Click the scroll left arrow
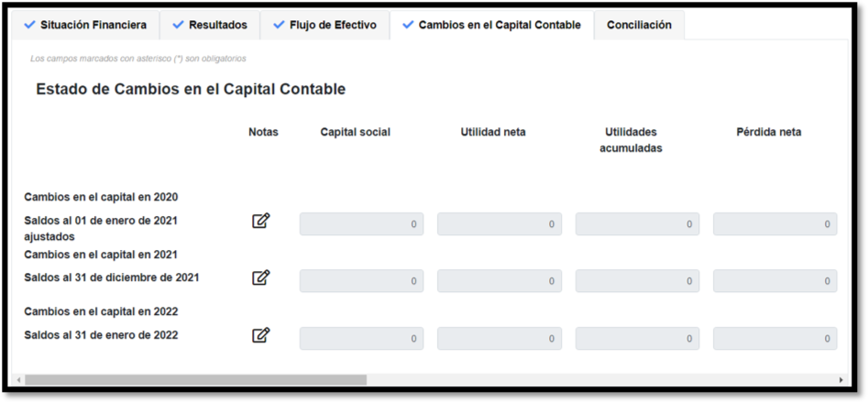This screenshot has height=402, width=868. pyautogui.click(x=17, y=380)
